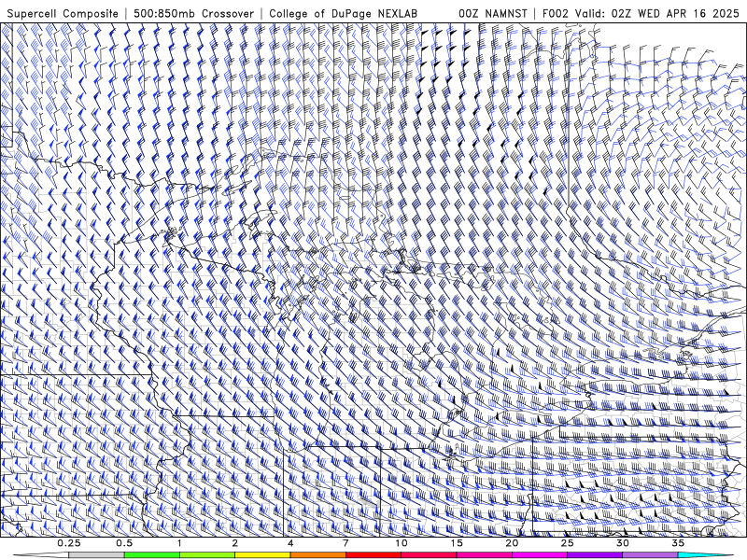
Task: Click the 10 color scale label
Action: click(402, 543)
